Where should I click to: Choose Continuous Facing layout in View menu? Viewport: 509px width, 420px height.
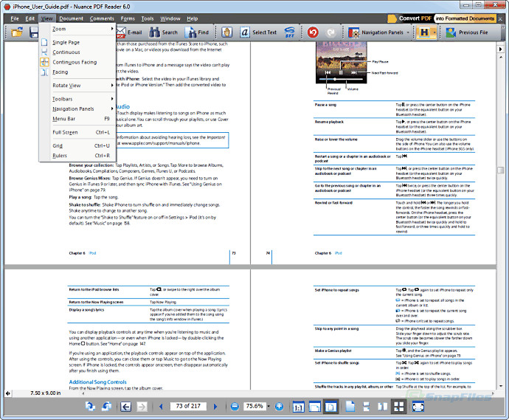[77, 62]
